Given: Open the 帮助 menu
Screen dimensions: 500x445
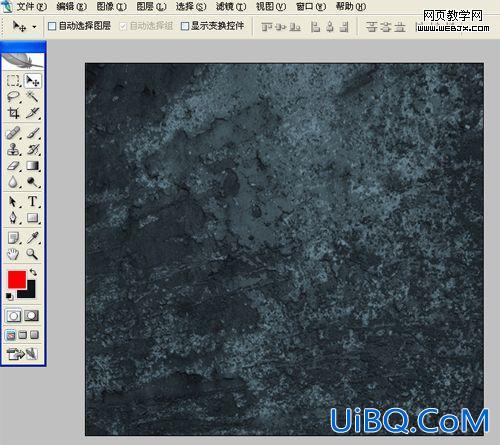Looking at the screenshot, I should click(351, 6).
